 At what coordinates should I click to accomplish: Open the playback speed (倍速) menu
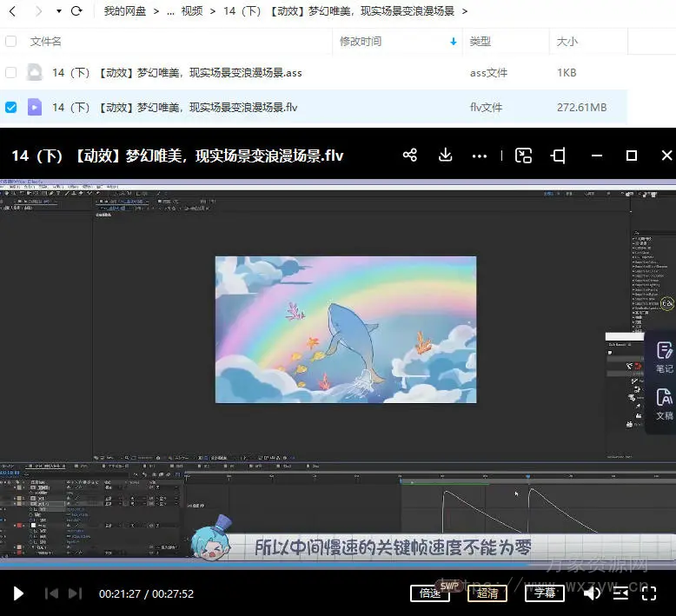click(430, 593)
